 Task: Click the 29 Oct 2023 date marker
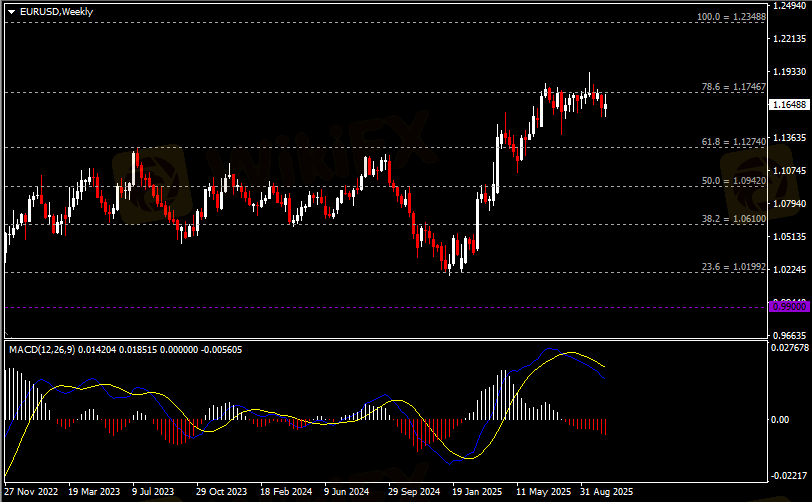coord(221,492)
